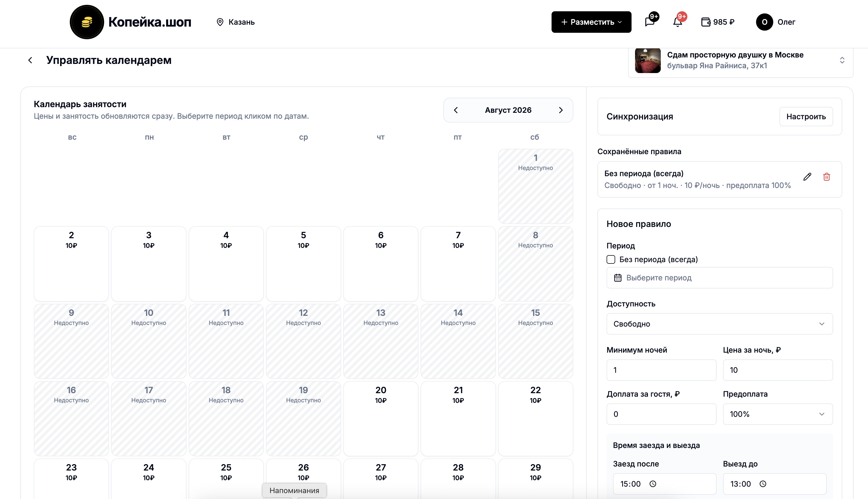Open the wallet balance 985 ₽
Screen dimensions: 868x499
[718, 22]
